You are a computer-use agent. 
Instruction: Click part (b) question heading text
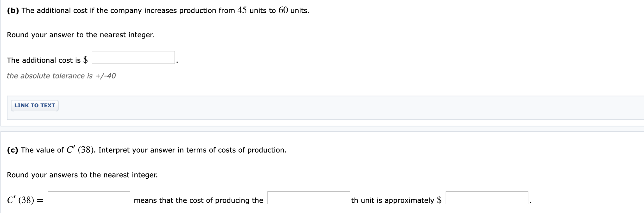point(157,11)
